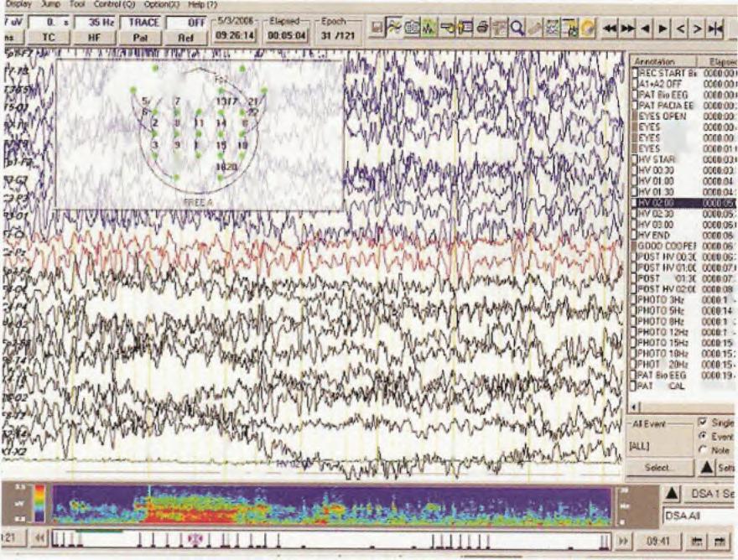The width and height of the screenshot is (738, 560).
Task: Click the solid right triangle page-forward button
Action: [x=663, y=29]
